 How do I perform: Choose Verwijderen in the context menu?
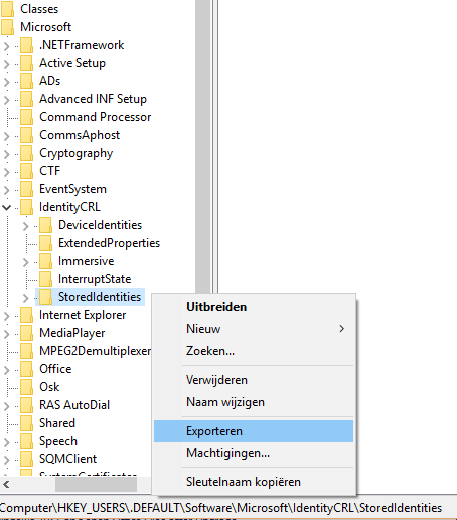pos(253,380)
